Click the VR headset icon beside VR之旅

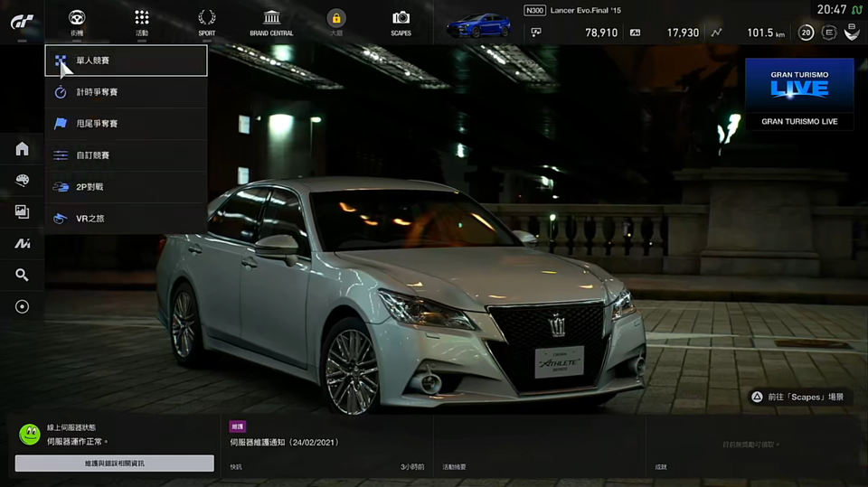click(61, 219)
